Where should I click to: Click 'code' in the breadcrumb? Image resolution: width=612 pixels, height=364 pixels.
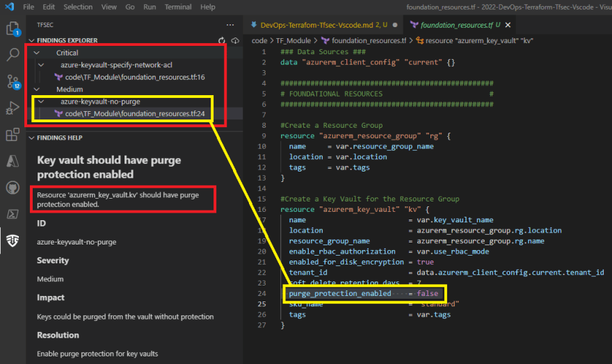259,40
